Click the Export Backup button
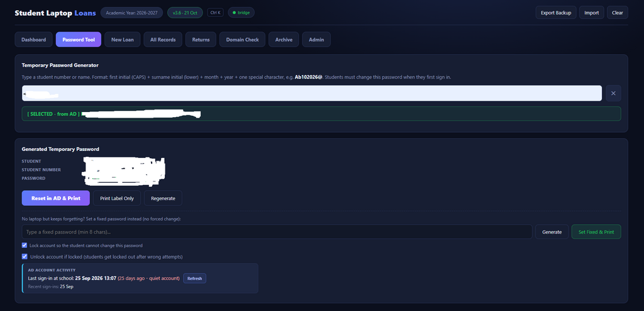This screenshot has width=644, height=311. (x=556, y=13)
